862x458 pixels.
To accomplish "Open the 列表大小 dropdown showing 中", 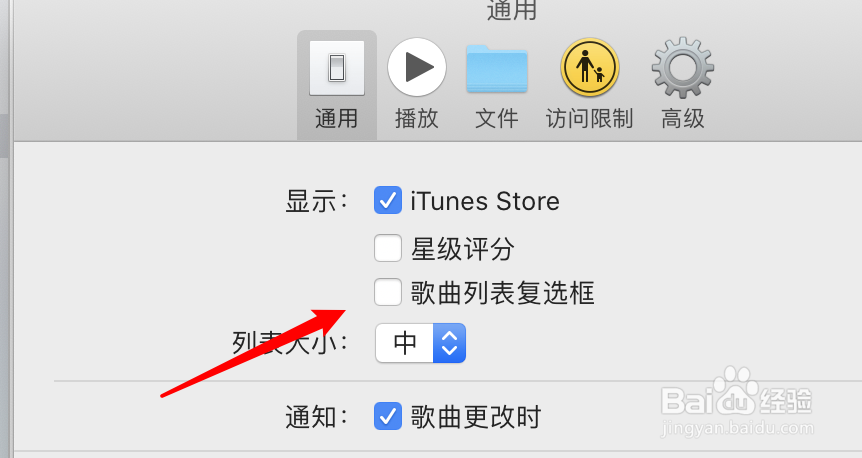I will click(421, 343).
